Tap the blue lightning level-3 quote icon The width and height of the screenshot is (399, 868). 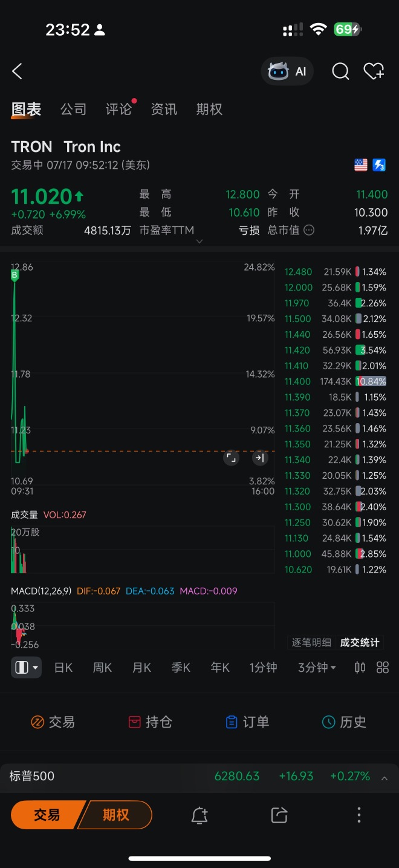(x=379, y=165)
